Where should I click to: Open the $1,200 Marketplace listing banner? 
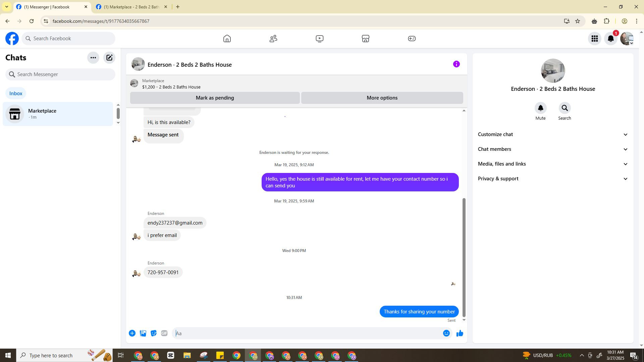(x=297, y=84)
